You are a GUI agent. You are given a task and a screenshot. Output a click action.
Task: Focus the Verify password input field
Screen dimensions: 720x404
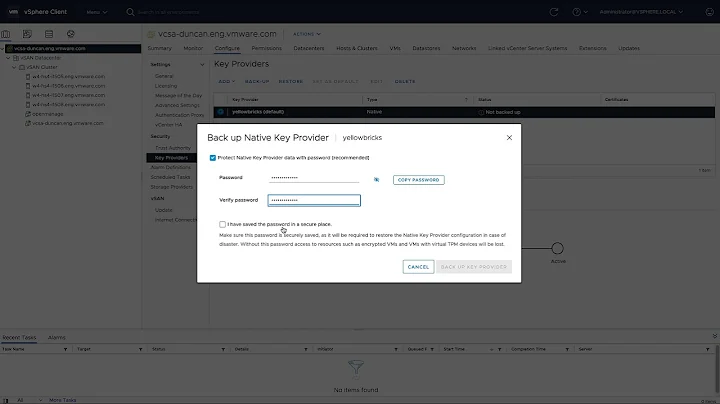[314, 200]
